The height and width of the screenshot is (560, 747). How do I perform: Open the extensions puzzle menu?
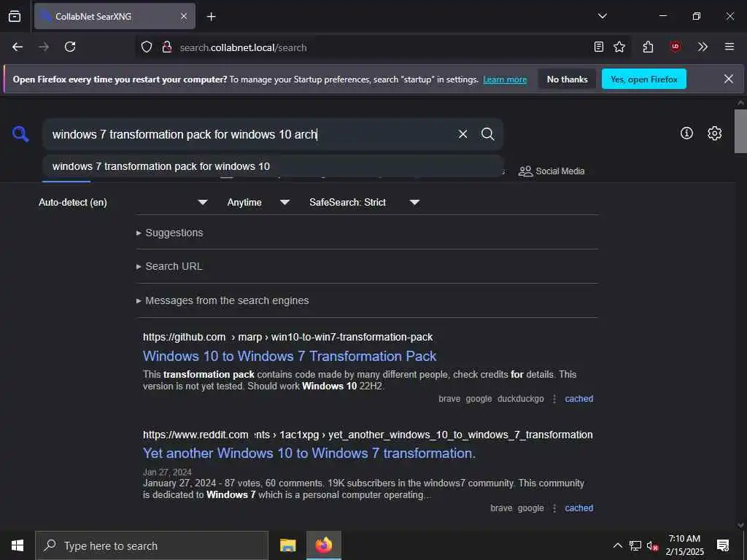click(x=648, y=47)
